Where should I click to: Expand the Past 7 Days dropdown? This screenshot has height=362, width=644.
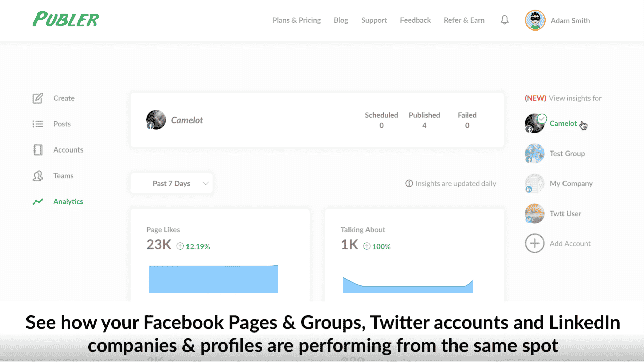pos(172,183)
